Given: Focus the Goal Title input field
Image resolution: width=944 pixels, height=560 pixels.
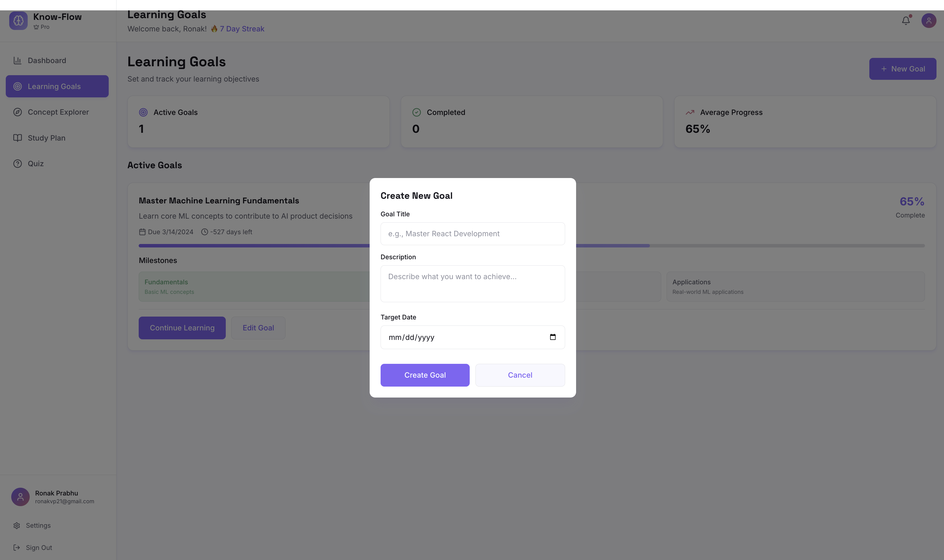Looking at the screenshot, I should click(x=472, y=234).
